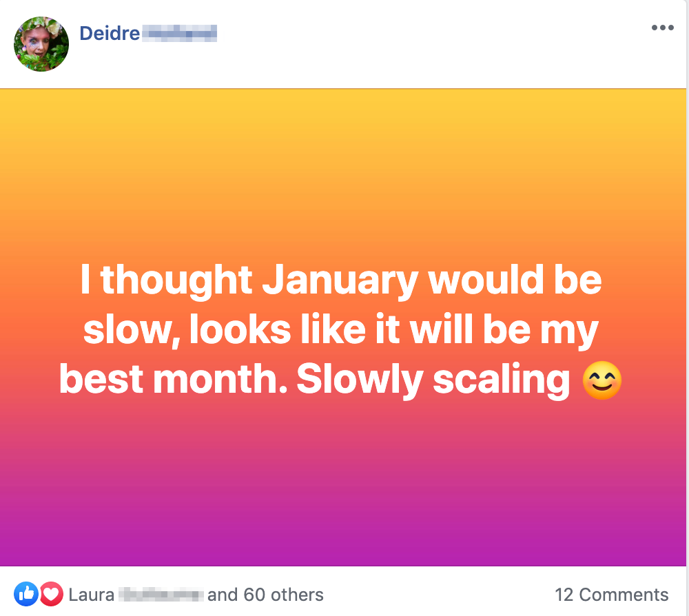Screen dimensions: 689x616
Task: Open Deidre's profile picture
Action: coord(41,44)
